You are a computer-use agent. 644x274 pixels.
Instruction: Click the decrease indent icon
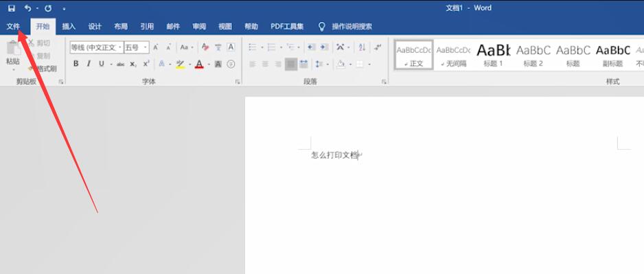311,47
